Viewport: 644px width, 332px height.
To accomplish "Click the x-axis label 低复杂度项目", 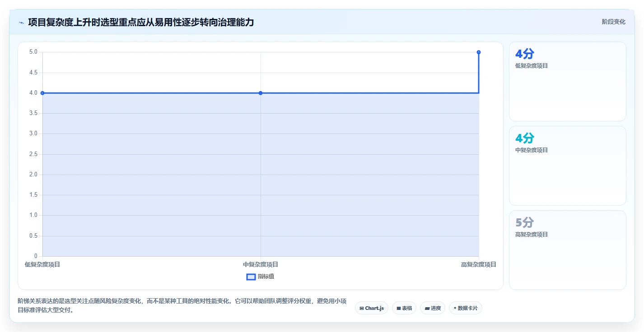I will [x=42, y=265].
